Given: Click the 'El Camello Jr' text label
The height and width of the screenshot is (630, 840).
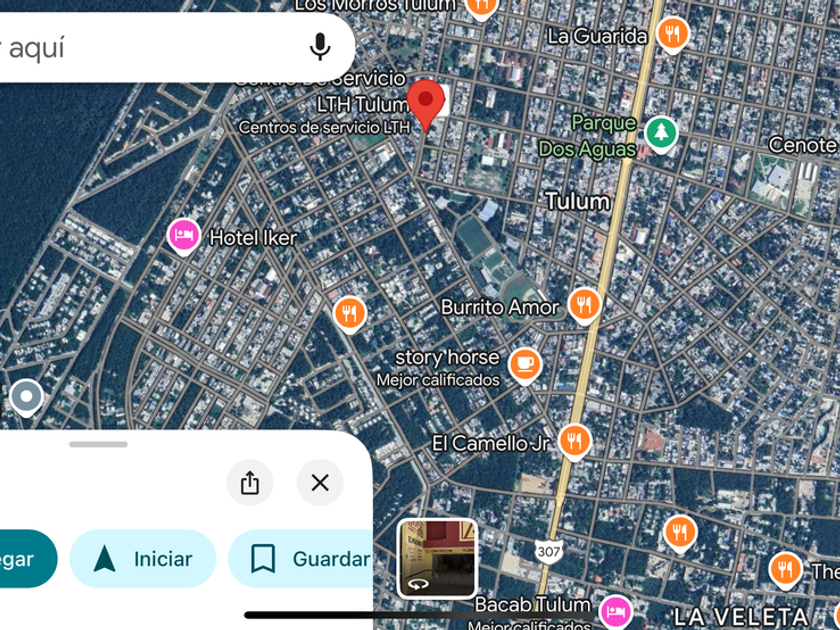Looking at the screenshot, I should pos(491,444).
